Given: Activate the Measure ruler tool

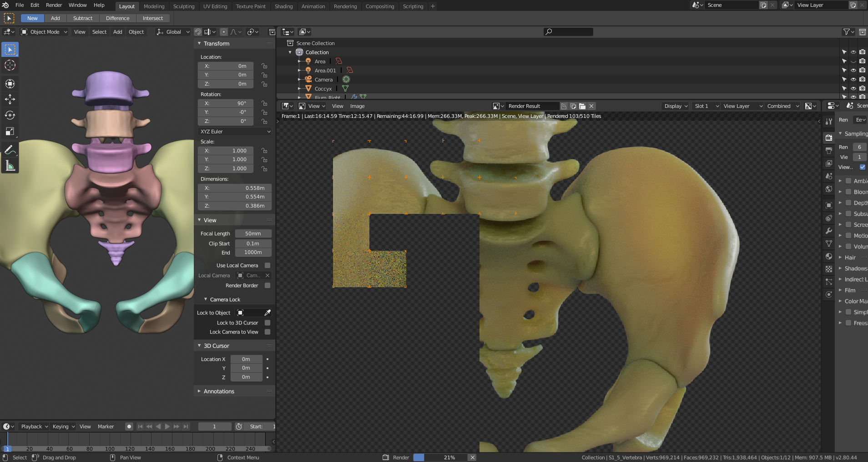Looking at the screenshot, I should 10,165.
